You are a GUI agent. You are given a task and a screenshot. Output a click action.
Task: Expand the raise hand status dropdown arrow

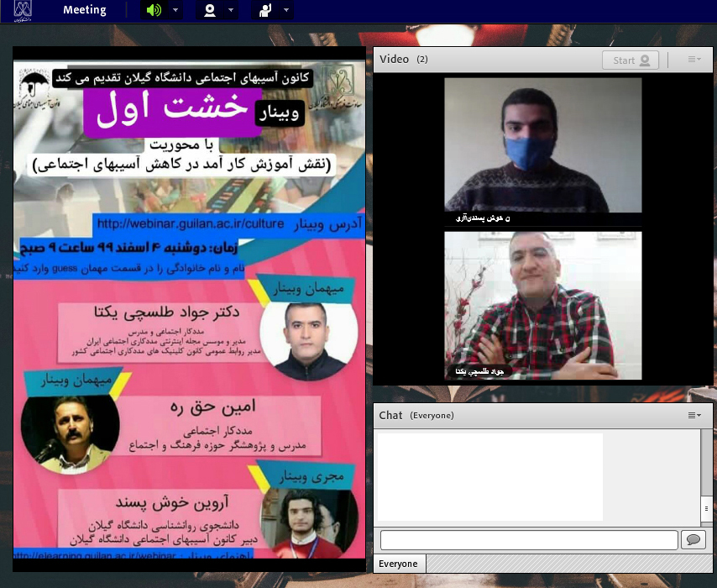(287, 11)
